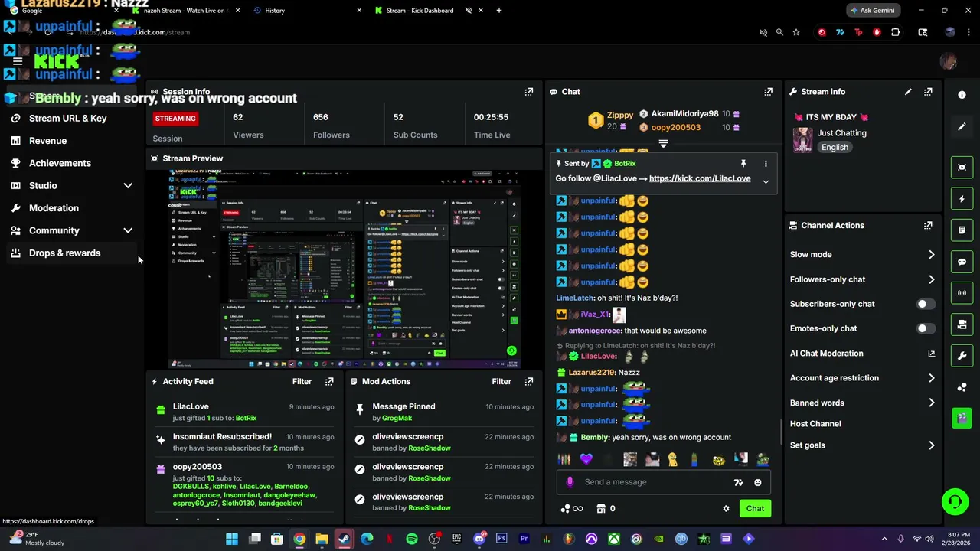980x551 pixels.
Task: Expand the Community sidebar section
Action: click(128, 230)
